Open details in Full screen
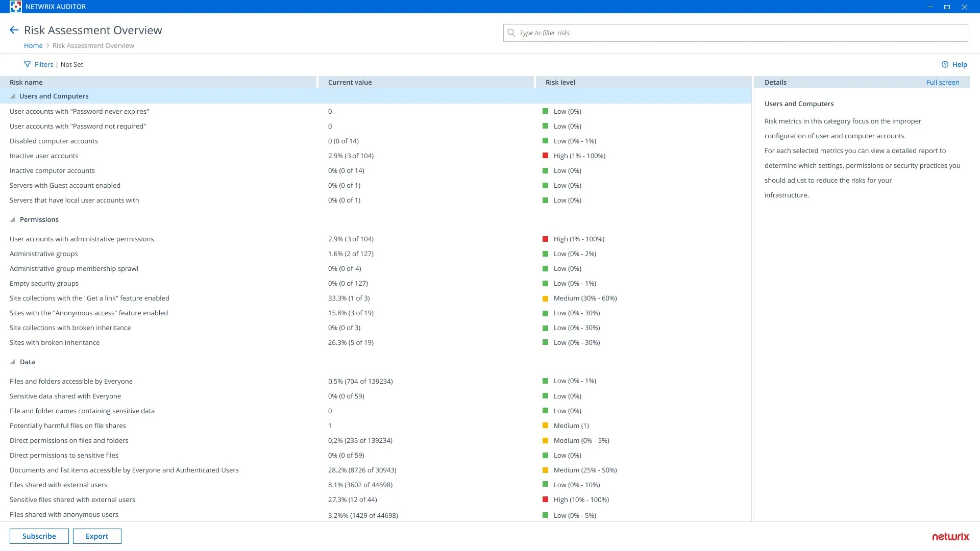The width and height of the screenshot is (980, 551). coord(943,82)
